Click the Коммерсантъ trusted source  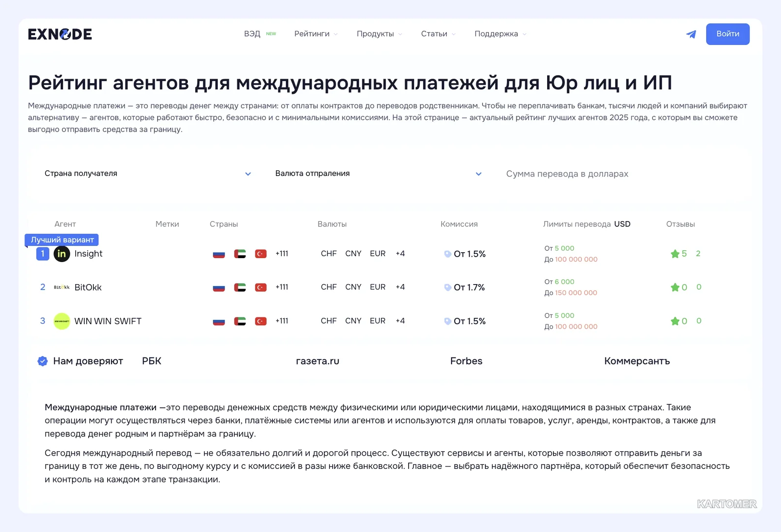tap(637, 361)
